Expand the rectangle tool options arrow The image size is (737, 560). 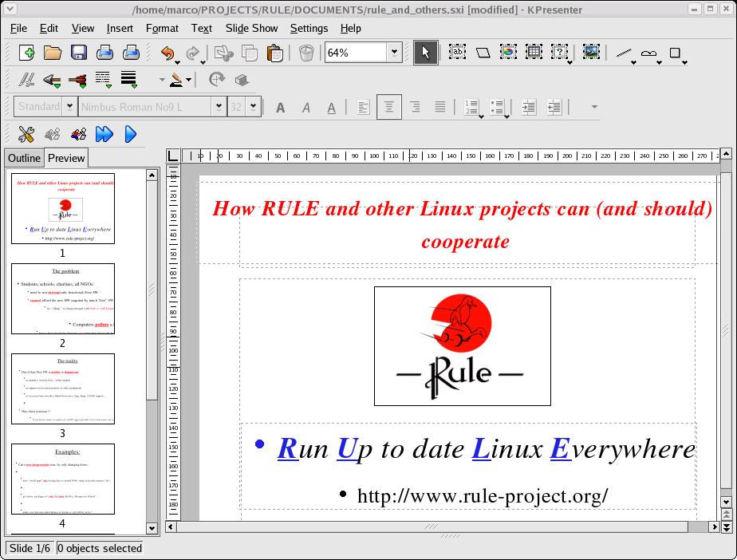[685, 62]
